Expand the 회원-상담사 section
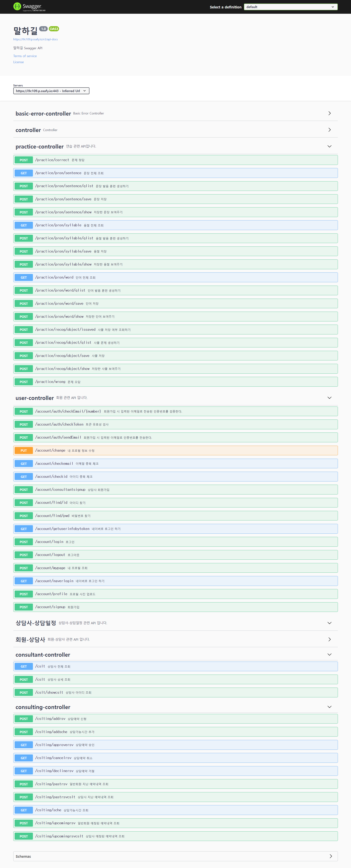 click(x=329, y=639)
